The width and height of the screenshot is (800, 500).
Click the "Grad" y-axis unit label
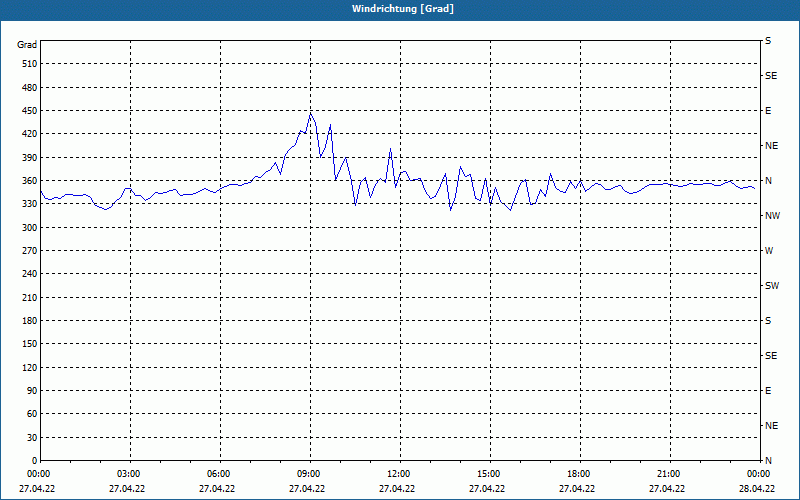pos(27,45)
